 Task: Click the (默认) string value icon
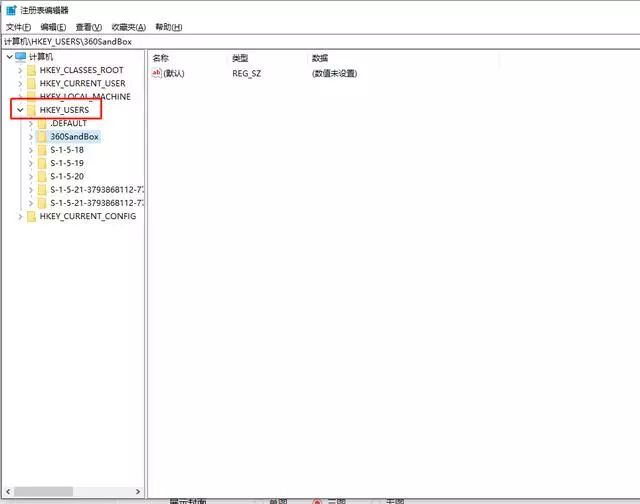(x=157, y=73)
